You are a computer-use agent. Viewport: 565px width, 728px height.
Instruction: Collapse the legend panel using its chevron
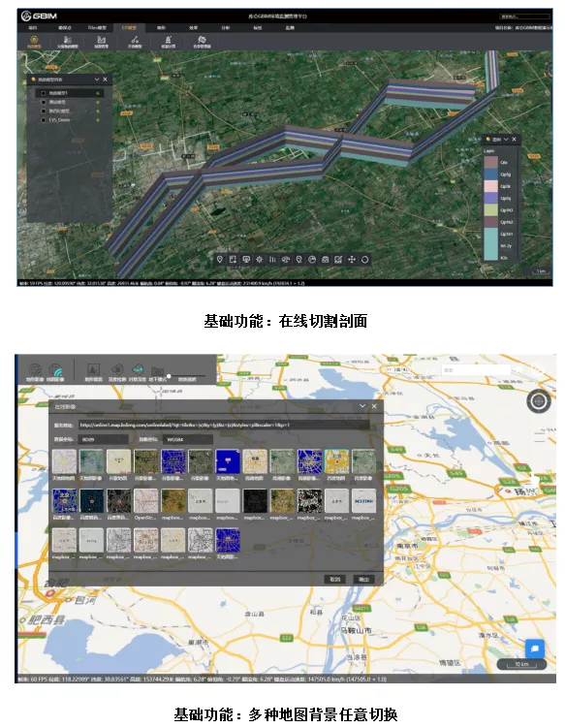[x=506, y=139]
